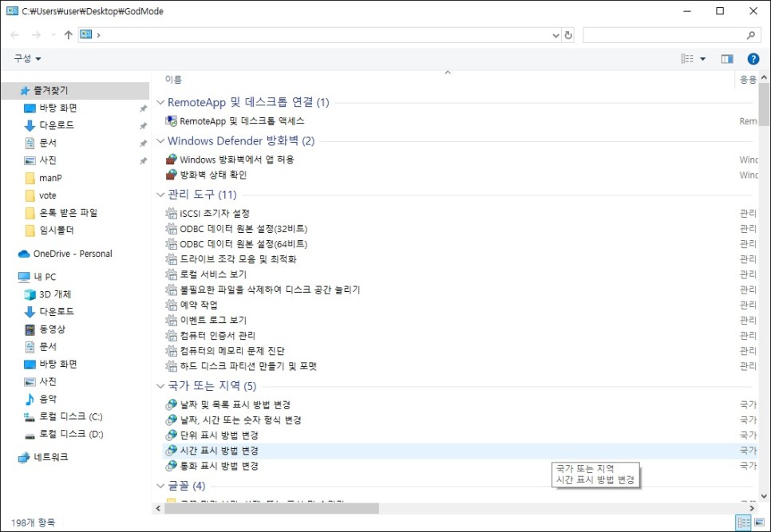
Task: Open the vote folder in sidebar
Action: click(x=48, y=195)
